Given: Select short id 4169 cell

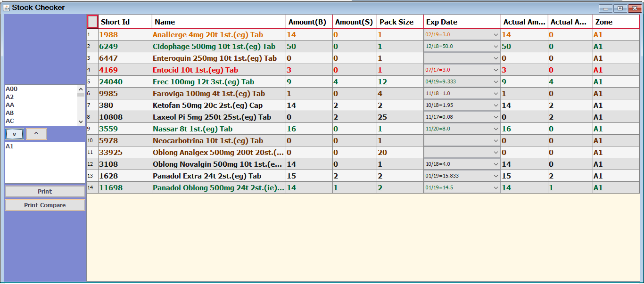Looking at the screenshot, I should (x=125, y=70).
